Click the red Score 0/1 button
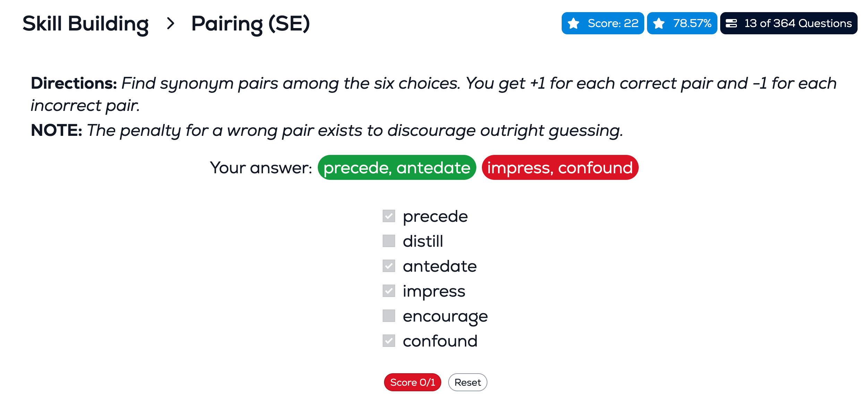The image size is (868, 402). (412, 382)
